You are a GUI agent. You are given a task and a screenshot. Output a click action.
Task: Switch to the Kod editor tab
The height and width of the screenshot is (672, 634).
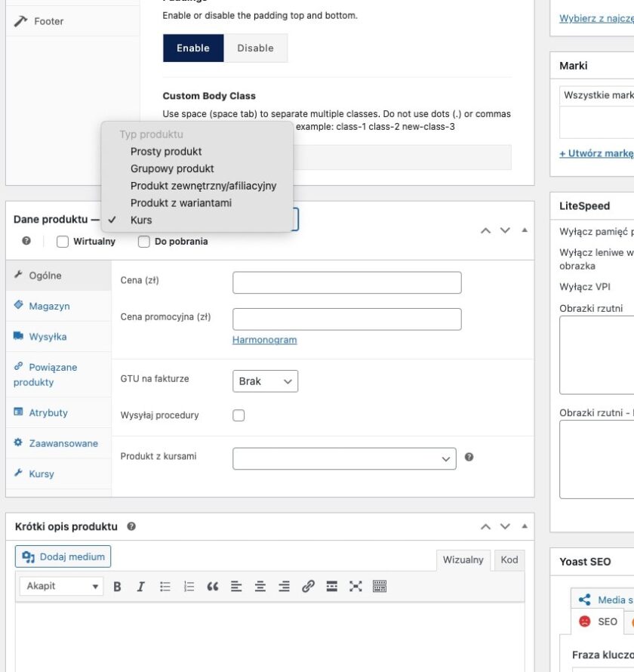[509, 559]
